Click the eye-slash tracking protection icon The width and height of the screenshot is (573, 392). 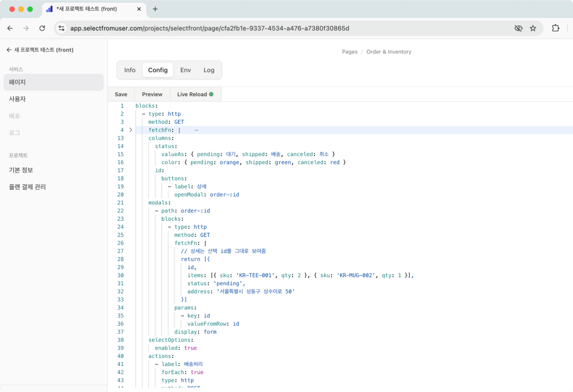tap(518, 28)
